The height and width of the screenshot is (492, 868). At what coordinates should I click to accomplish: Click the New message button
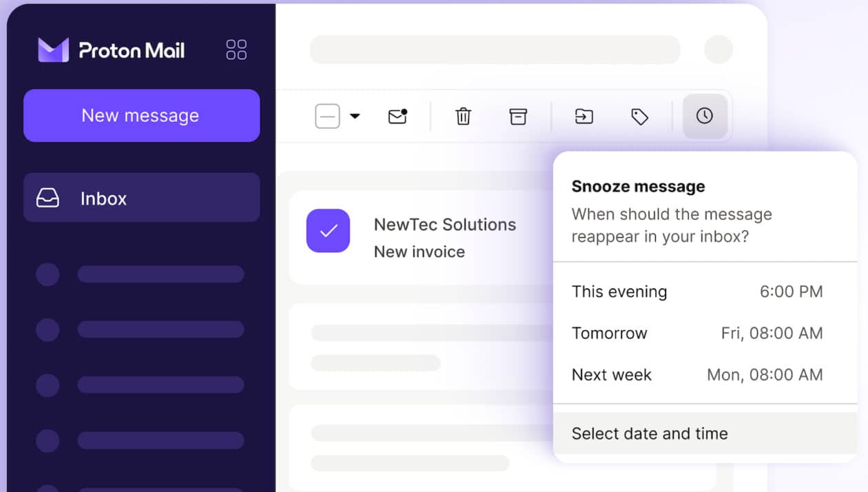pos(141,115)
